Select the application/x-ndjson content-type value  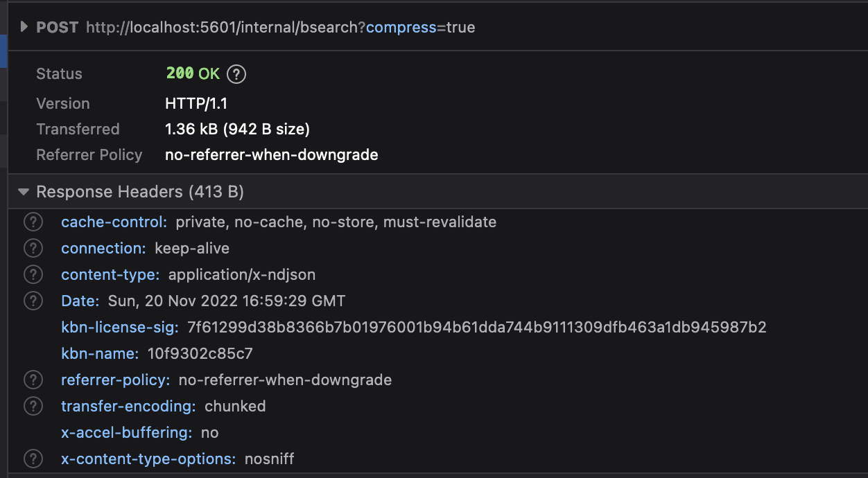242,275
